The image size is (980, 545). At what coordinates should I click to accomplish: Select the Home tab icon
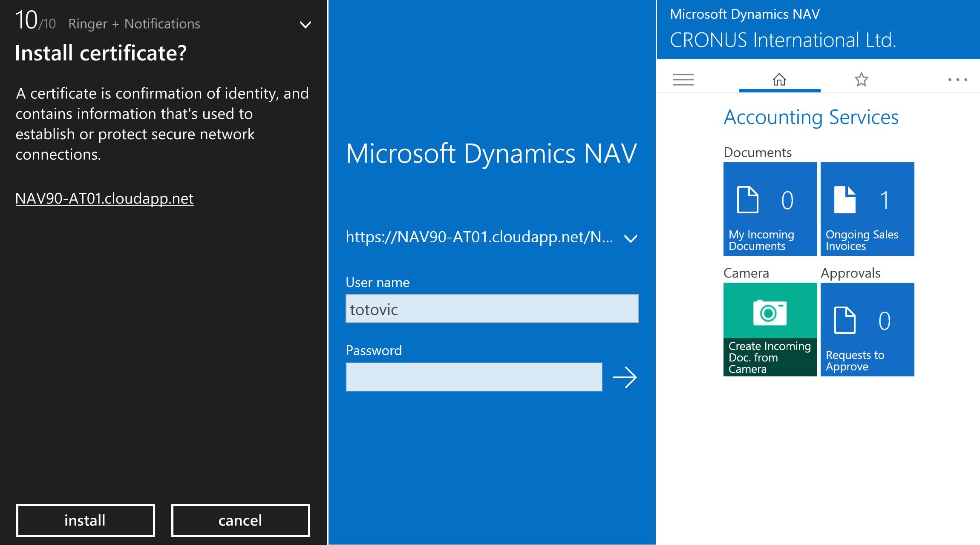(x=779, y=80)
